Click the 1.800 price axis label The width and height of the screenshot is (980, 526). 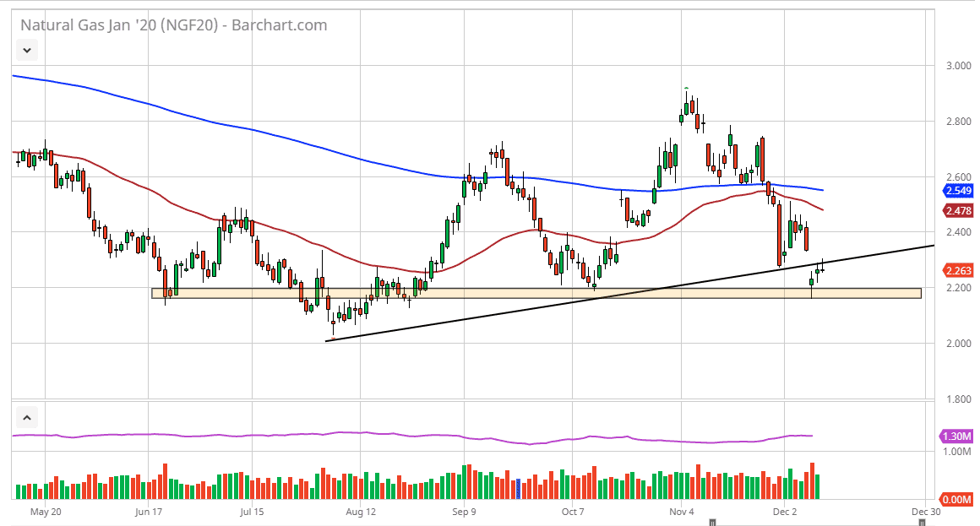[958, 399]
